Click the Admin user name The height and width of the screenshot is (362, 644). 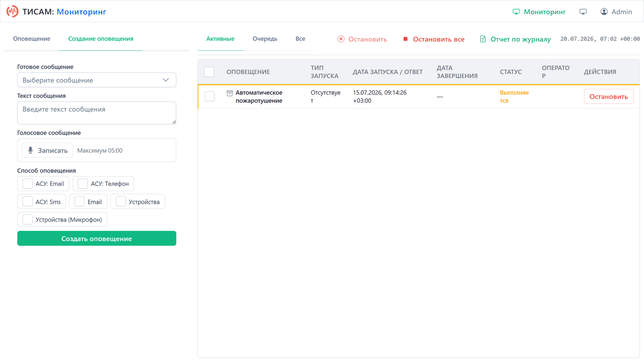point(622,12)
